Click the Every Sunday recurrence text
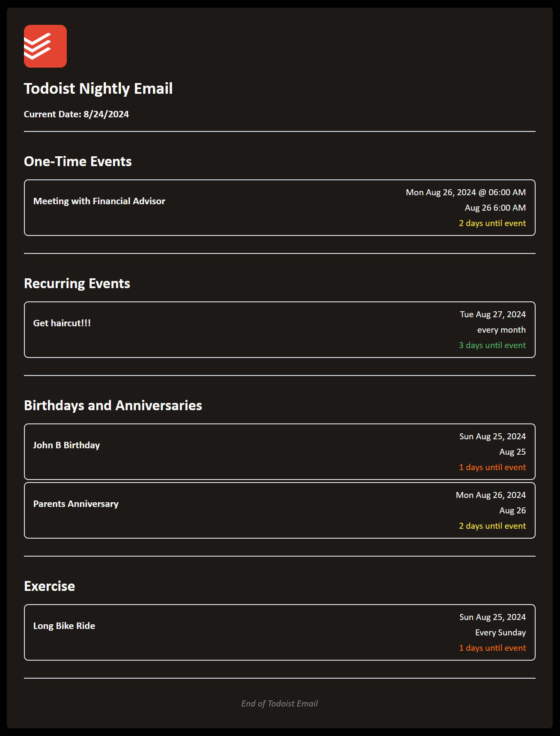 click(500, 633)
